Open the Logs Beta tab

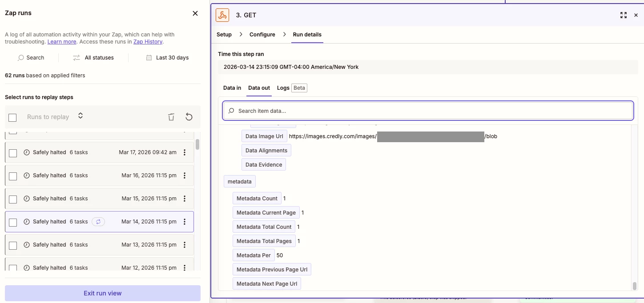(x=292, y=88)
